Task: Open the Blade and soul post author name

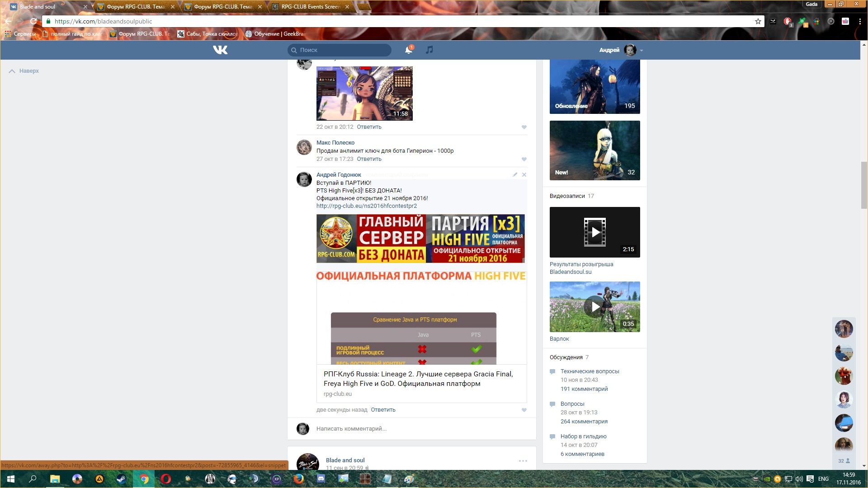Action: (345, 460)
